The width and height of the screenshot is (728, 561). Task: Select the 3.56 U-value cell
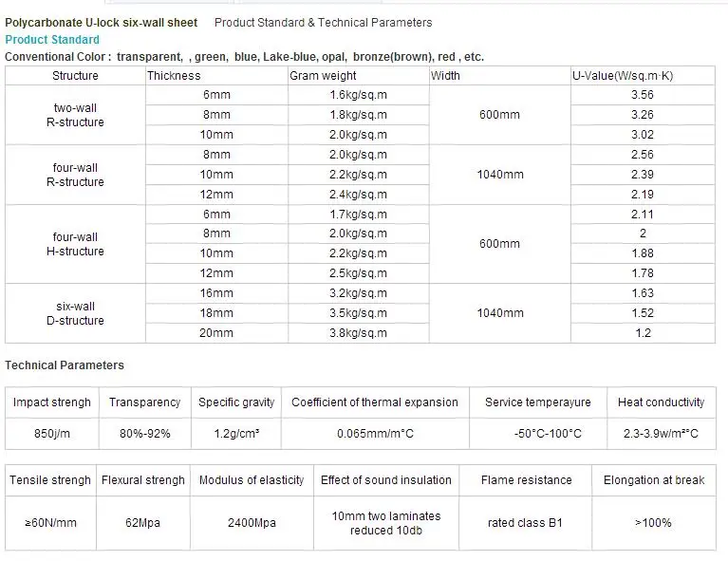[x=643, y=95]
